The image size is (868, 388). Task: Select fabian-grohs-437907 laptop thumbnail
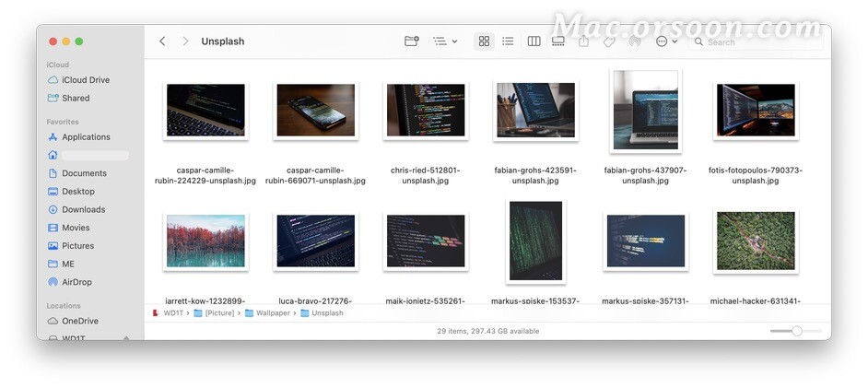click(x=645, y=111)
